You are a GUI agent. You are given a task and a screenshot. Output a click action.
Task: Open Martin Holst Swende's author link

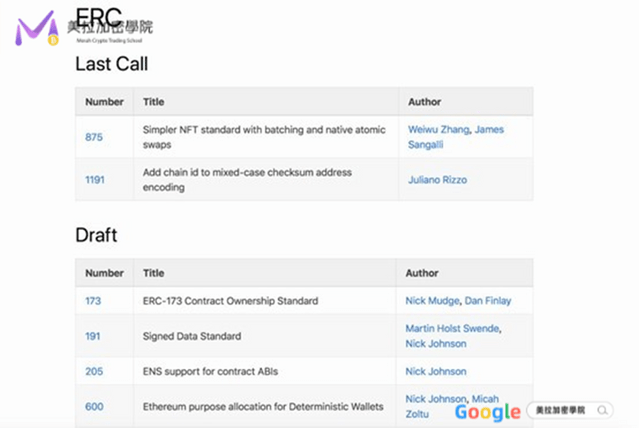pyautogui.click(x=451, y=328)
